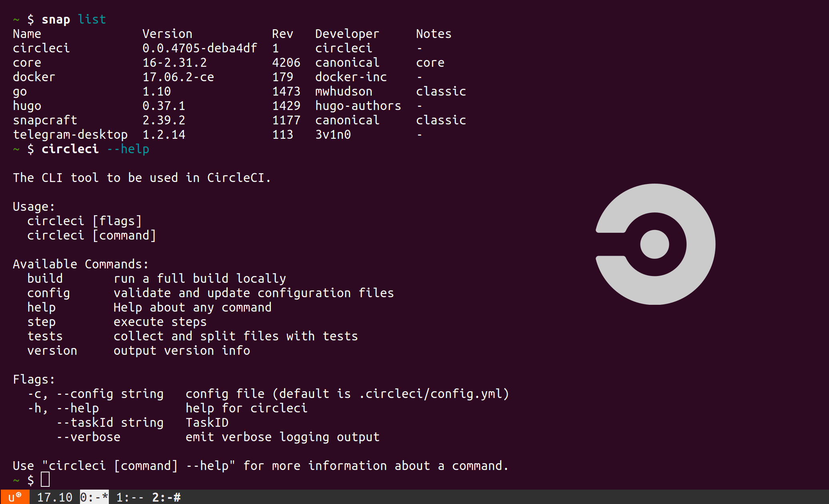Image resolution: width=829 pixels, height=504 pixels.
Task: Click the '--verbose' flag text
Action: click(x=88, y=437)
